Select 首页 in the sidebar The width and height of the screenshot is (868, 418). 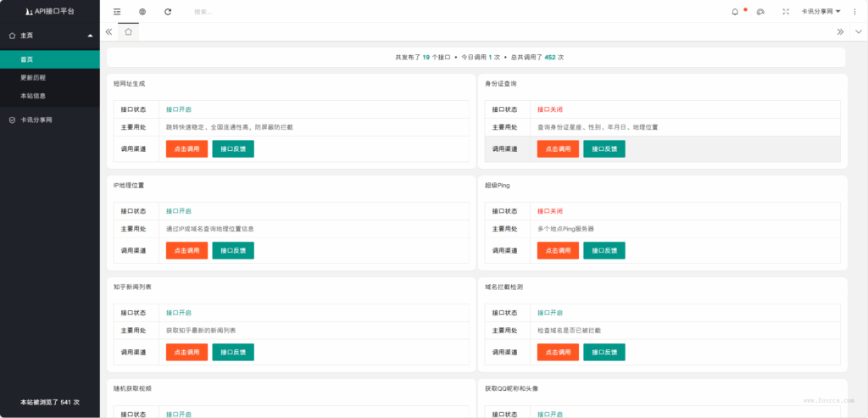tap(50, 60)
